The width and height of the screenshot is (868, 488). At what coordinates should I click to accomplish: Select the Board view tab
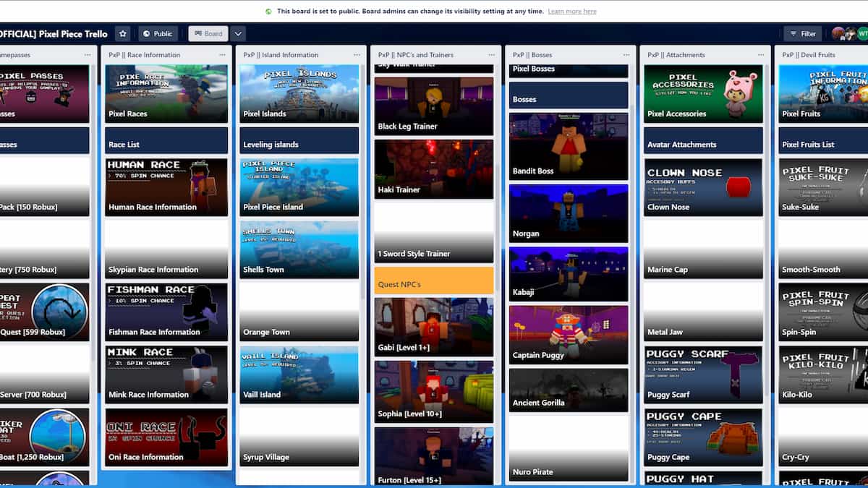208,33
